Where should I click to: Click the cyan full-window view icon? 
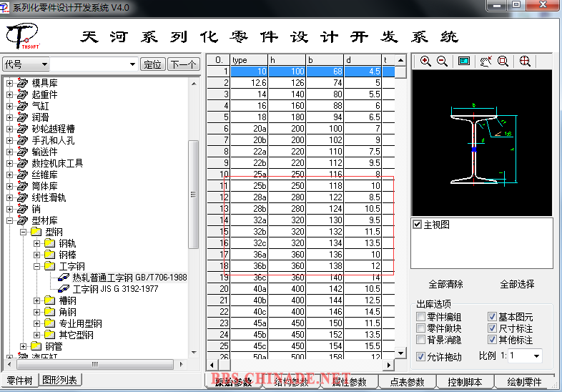pyautogui.click(x=464, y=62)
